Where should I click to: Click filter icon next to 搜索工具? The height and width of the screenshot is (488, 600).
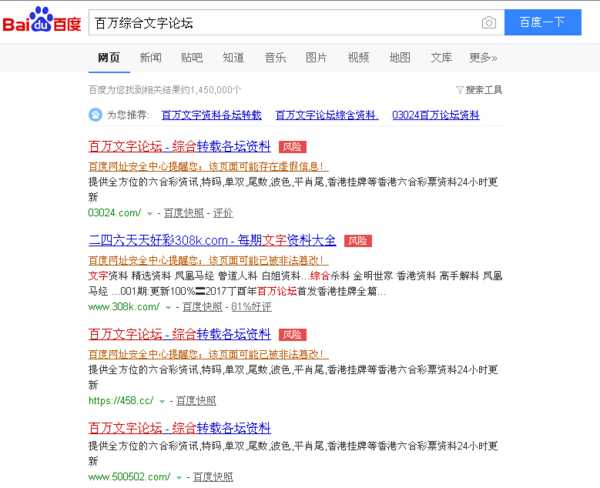pyautogui.click(x=460, y=90)
